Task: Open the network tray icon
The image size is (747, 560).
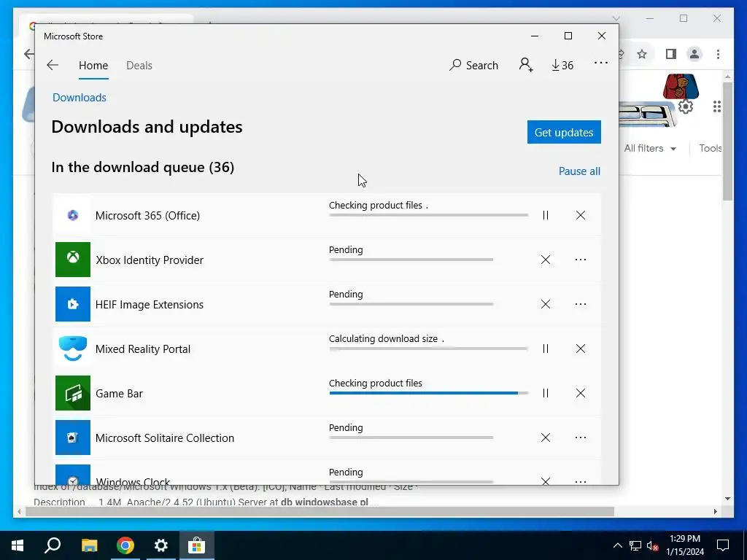Action: coord(635,545)
